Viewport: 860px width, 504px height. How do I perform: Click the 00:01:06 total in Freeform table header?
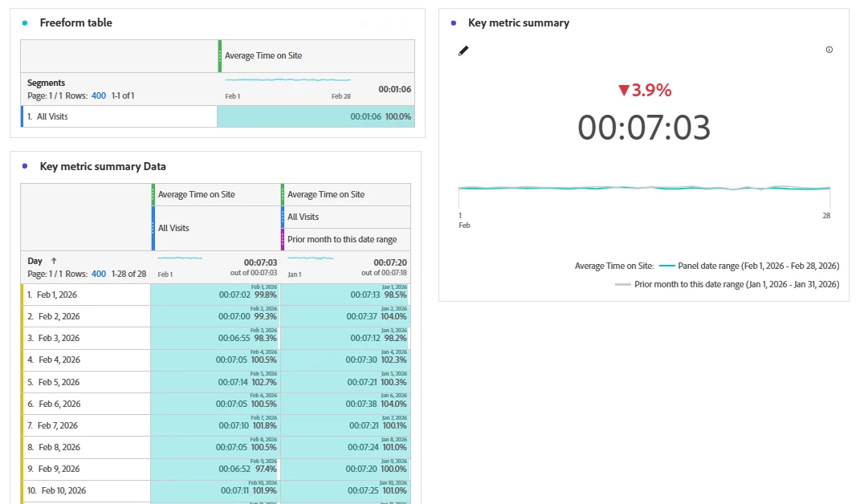(394, 89)
